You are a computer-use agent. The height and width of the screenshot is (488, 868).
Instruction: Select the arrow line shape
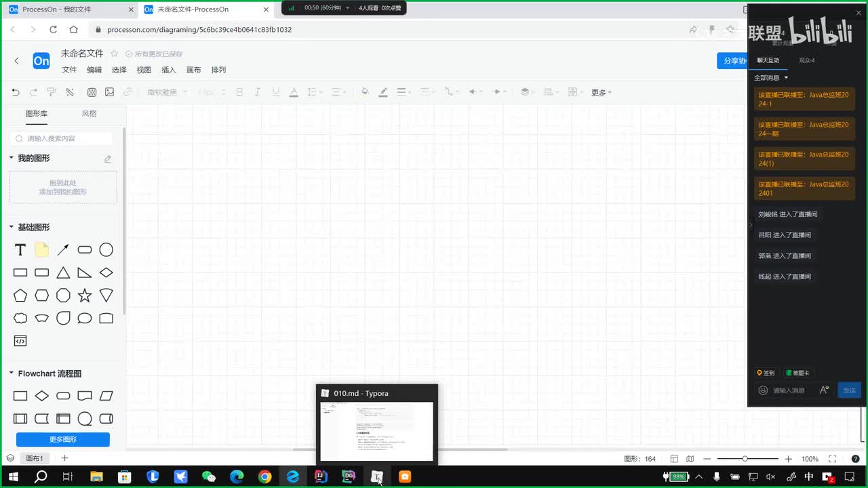63,250
